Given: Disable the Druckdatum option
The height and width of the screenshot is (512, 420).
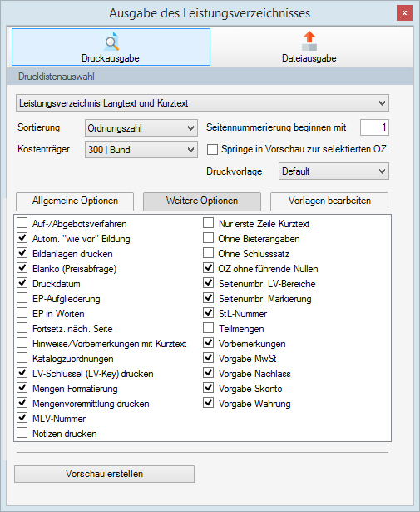Looking at the screenshot, I should tap(22, 283).
